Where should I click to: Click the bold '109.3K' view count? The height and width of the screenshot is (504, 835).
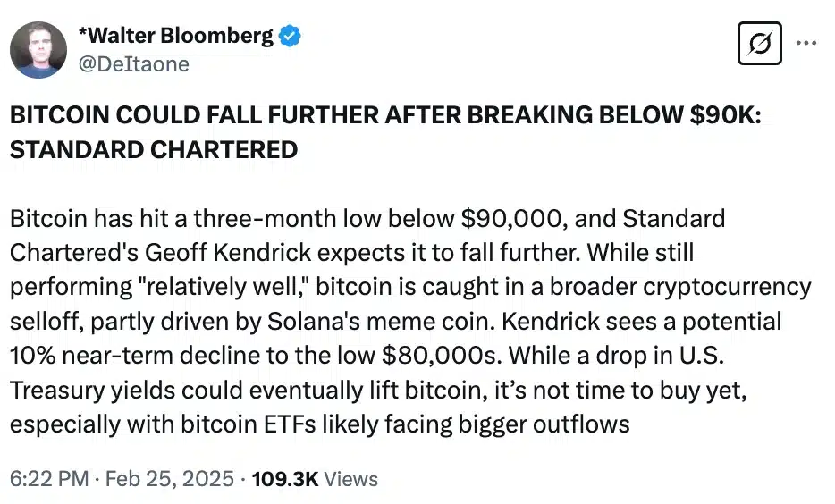coord(285,479)
